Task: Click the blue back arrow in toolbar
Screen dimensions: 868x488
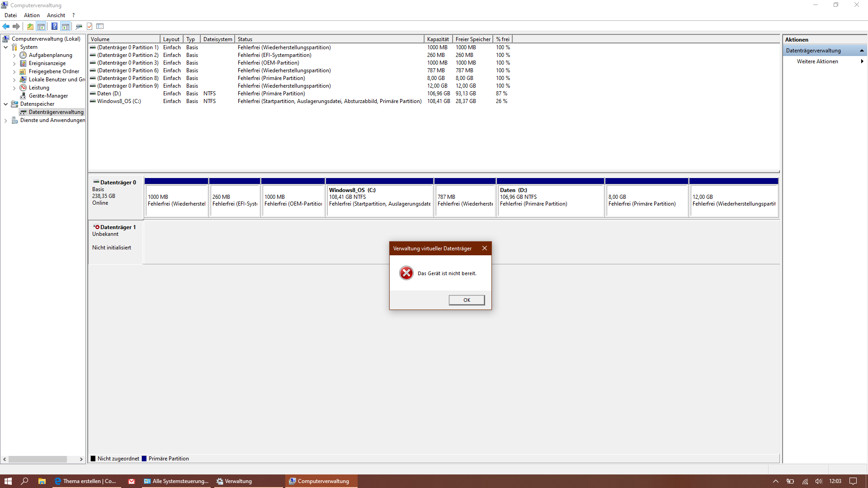Action: click(6, 26)
